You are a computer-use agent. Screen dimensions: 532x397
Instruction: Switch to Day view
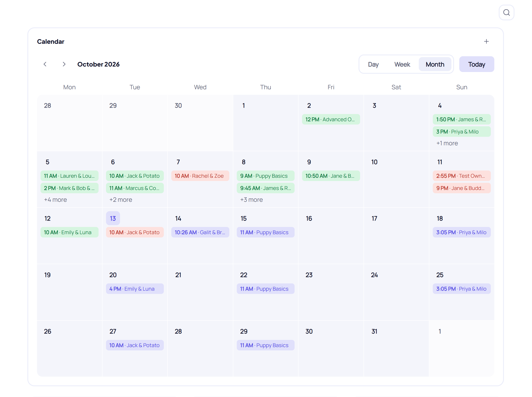[373, 64]
